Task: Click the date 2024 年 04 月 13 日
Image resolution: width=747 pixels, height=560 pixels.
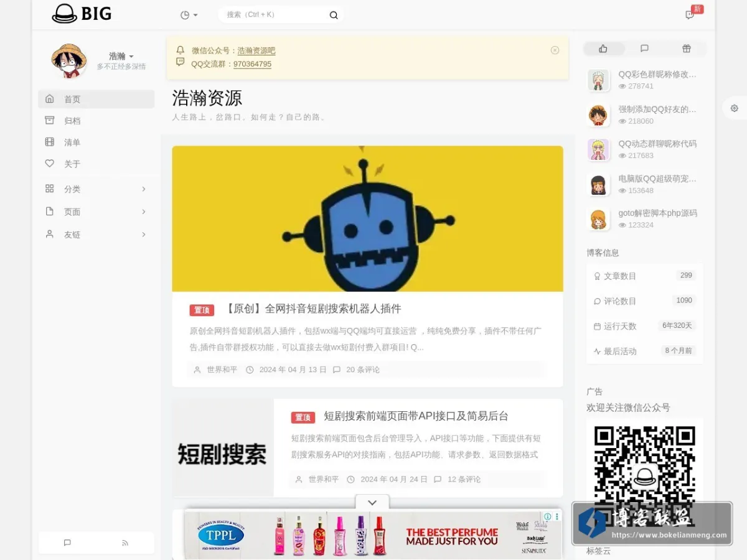Action: 293,370
